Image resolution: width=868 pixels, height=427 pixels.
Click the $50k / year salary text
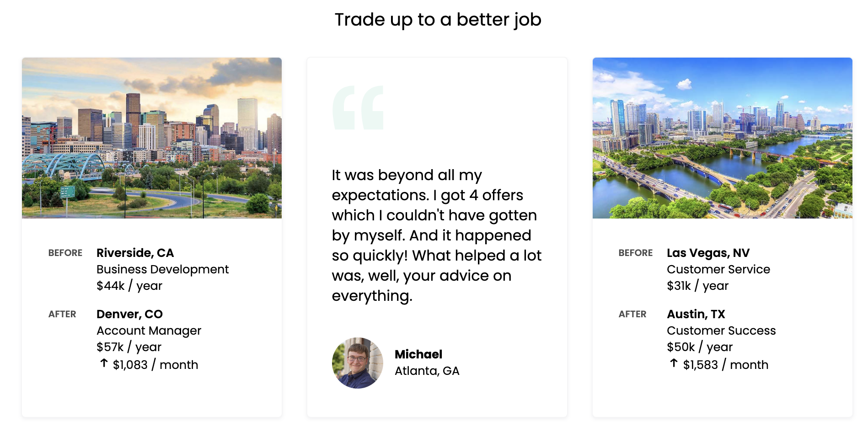click(699, 347)
